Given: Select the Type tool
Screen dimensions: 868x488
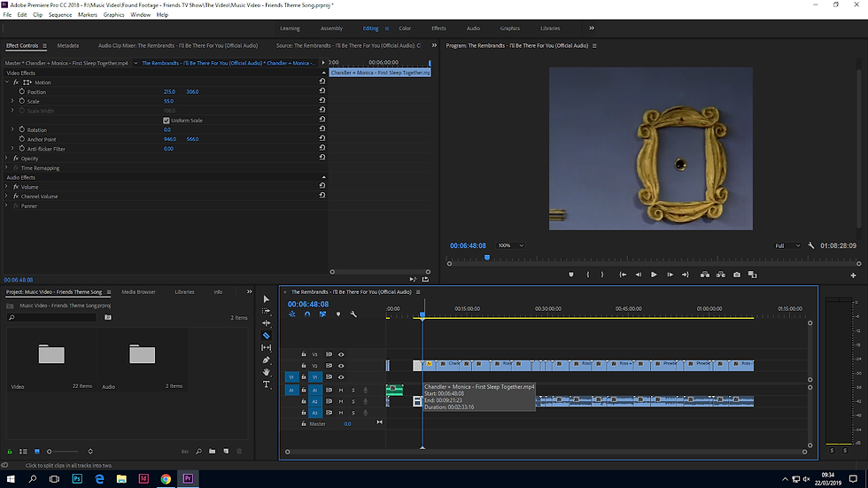Looking at the screenshot, I should [267, 384].
